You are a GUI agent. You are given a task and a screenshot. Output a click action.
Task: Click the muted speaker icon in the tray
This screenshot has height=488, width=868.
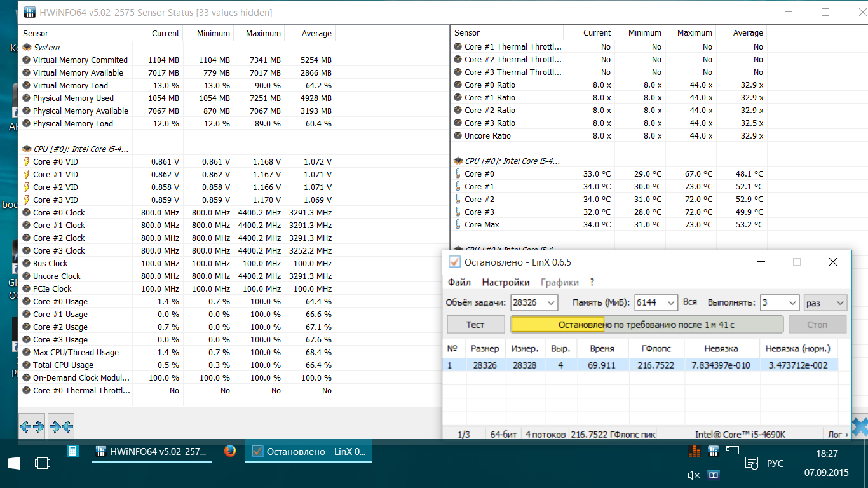pyautogui.click(x=694, y=475)
